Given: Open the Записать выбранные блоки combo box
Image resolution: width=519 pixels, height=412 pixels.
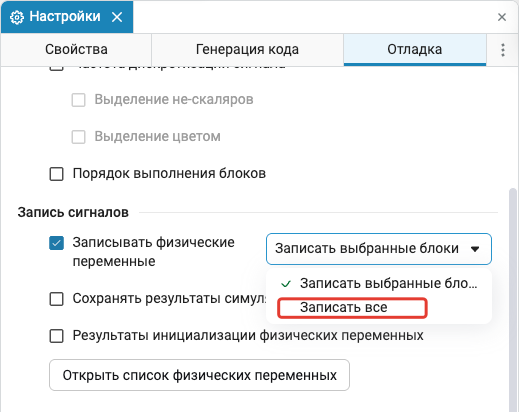Looking at the screenshot, I should pyautogui.click(x=379, y=249).
